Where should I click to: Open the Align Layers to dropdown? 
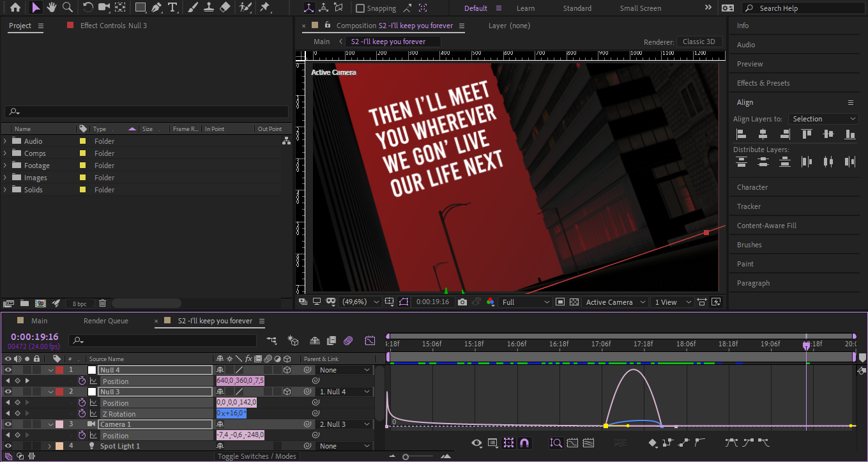coord(823,119)
